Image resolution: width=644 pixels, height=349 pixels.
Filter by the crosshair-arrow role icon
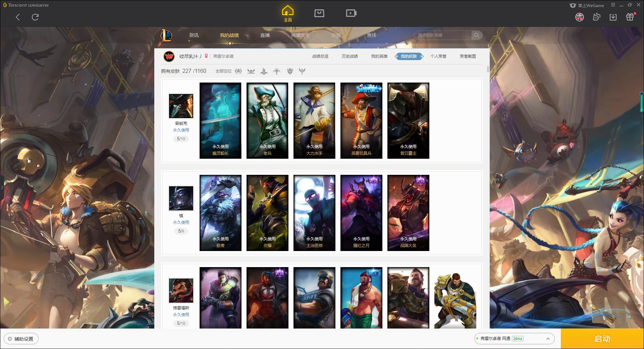(277, 71)
